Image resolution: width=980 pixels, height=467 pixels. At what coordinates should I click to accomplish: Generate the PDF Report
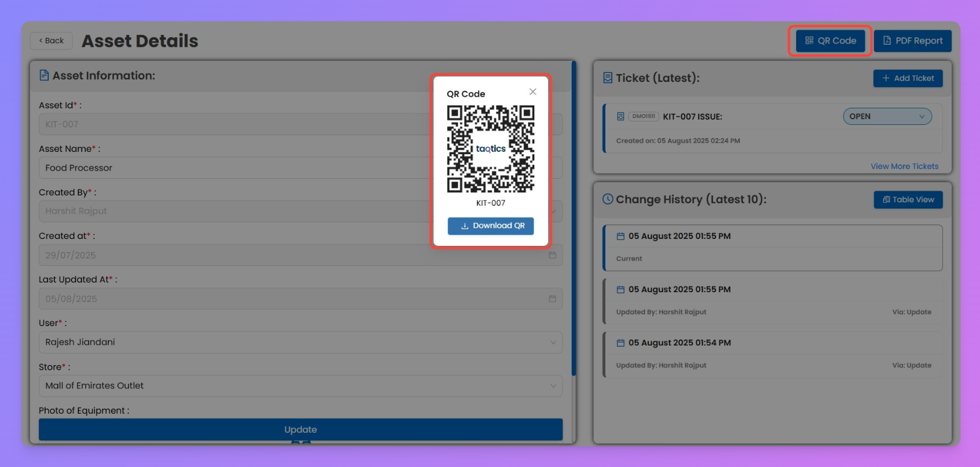(913, 41)
